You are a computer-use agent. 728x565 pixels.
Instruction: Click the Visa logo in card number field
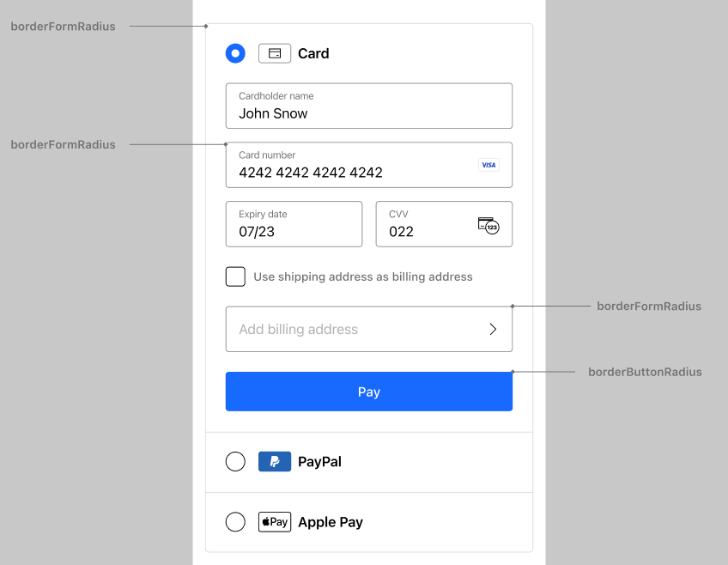488,164
